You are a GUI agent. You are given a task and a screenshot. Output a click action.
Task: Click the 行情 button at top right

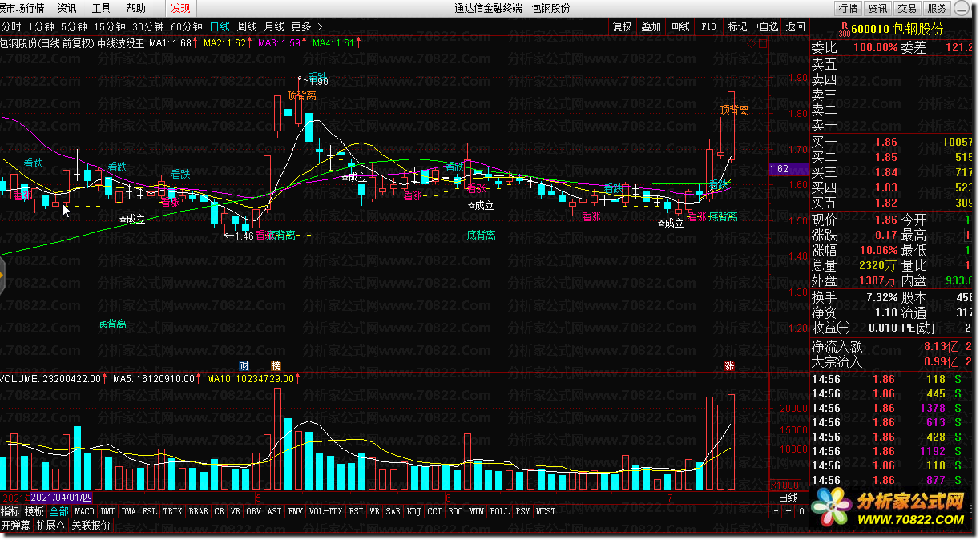[848, 8]
